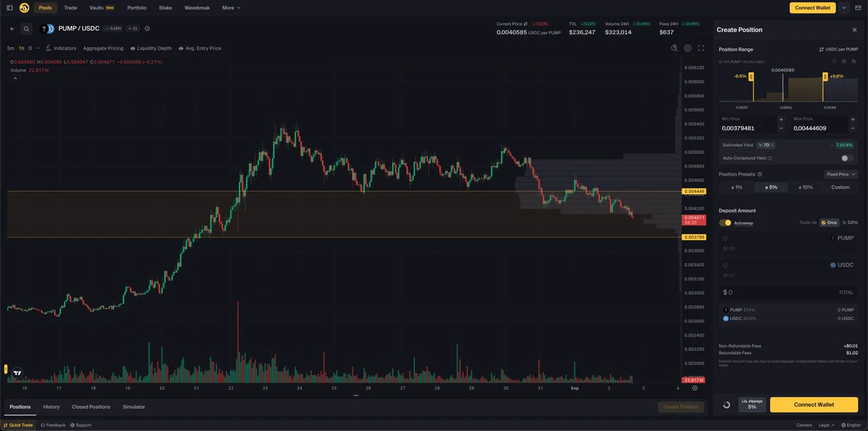Open the Simulator tab

point(134,407)
